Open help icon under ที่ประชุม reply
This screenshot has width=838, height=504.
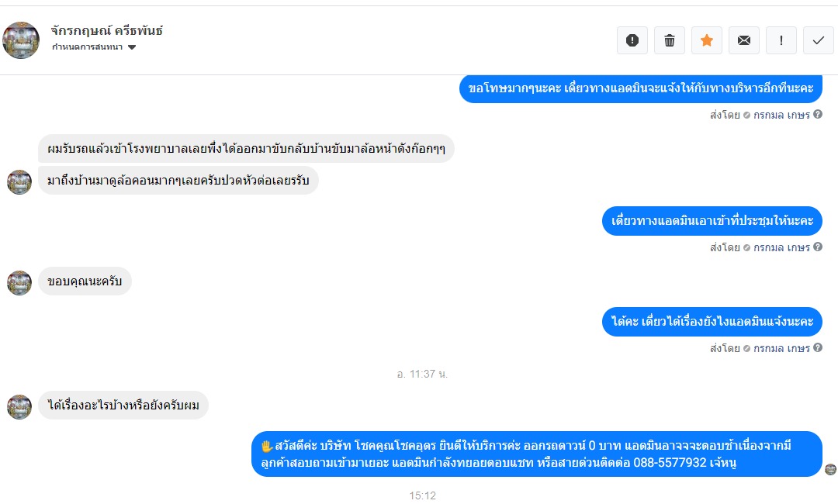[818, 247]
